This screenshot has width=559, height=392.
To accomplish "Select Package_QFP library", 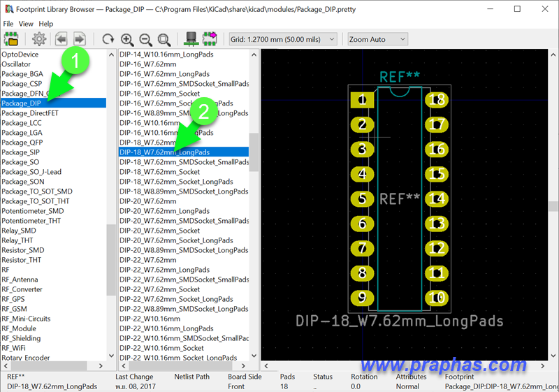I will tap(22, 143).
